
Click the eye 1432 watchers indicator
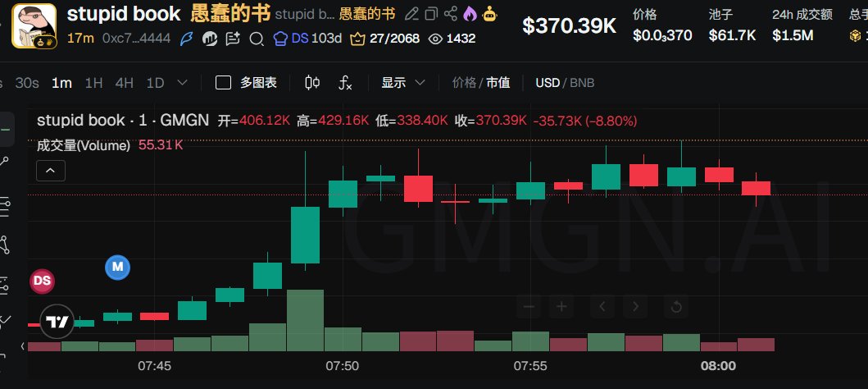point(452,39)
